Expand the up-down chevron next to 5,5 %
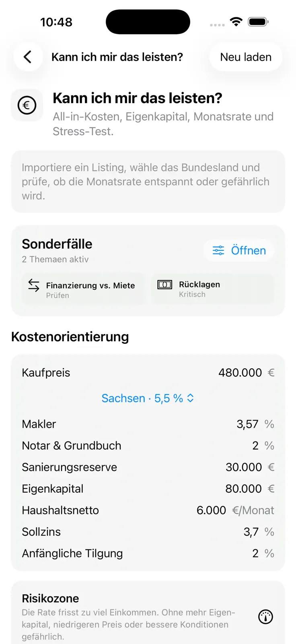296x644 pixels. tap(191, 398)
